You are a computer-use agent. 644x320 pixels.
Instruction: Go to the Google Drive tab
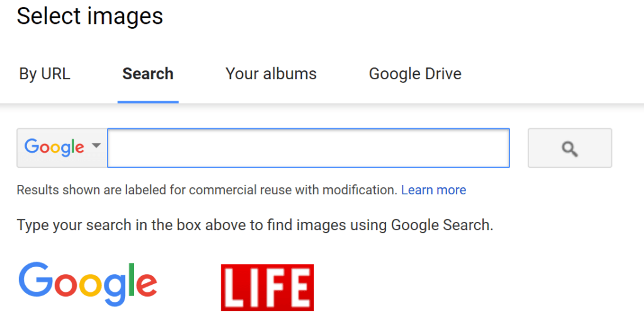pos(415,74)
